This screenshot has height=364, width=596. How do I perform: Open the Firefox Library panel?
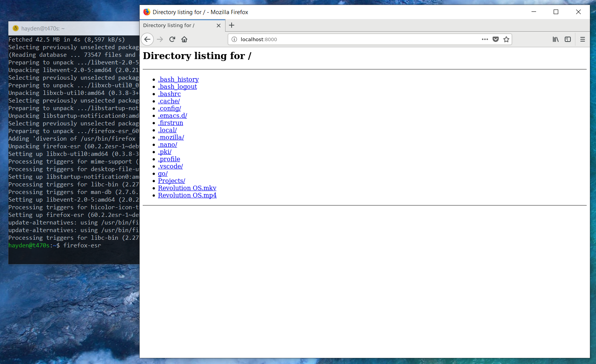[x=556, y=39]
